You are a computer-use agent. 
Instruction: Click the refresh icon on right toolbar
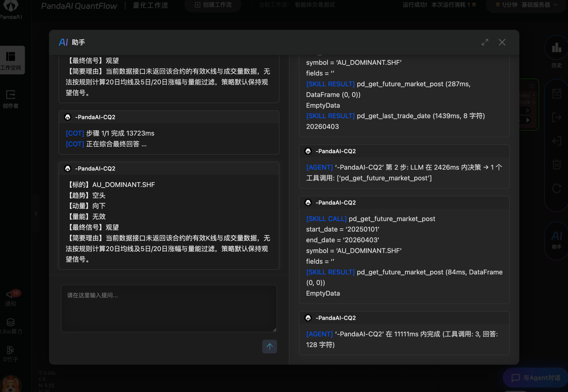coord(556,188)
